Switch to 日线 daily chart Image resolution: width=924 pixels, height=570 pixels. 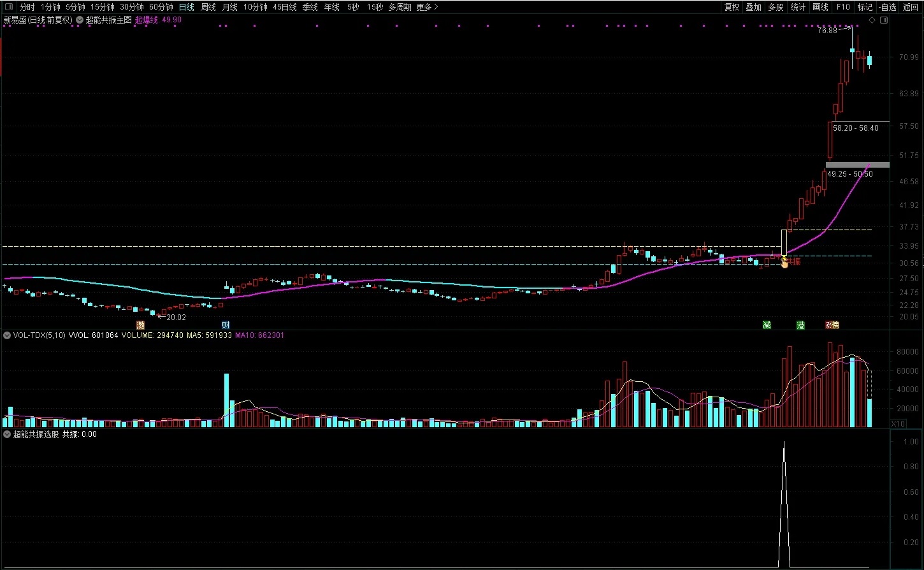(186, 7)
